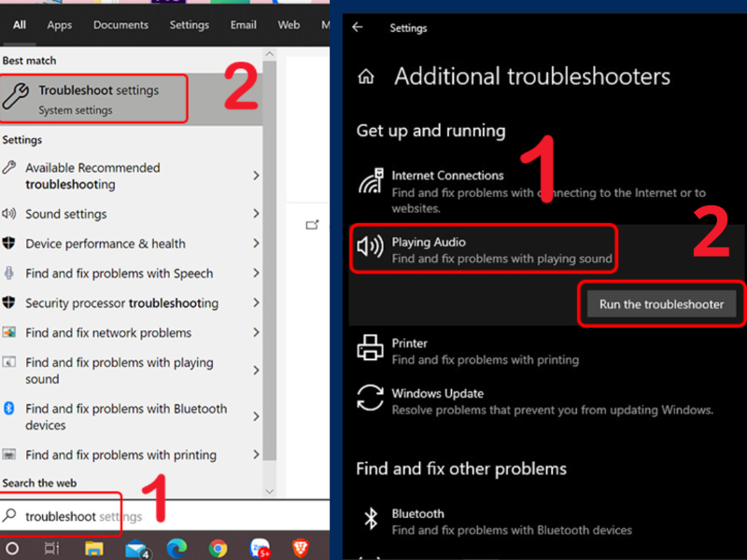Open Google Chrome from the taskbar
Image resolution: width=747 pixels, height=560 pixels.
point(218,548)
